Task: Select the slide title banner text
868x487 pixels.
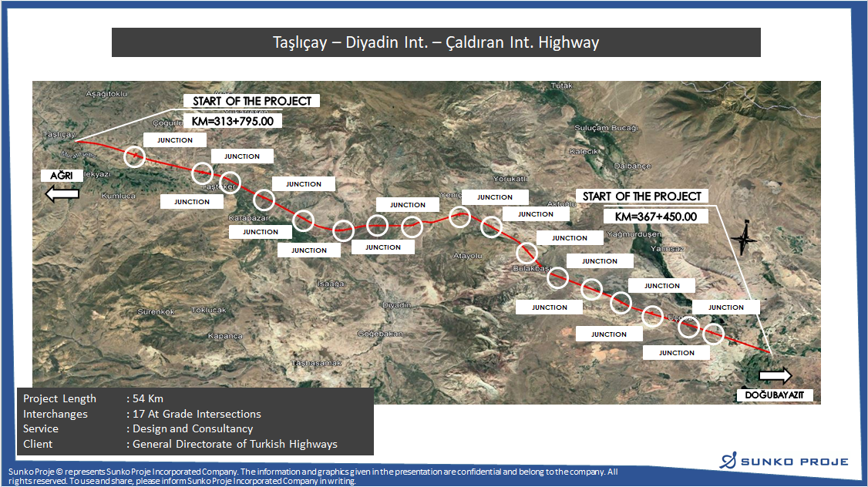Action: pos(436,42)
